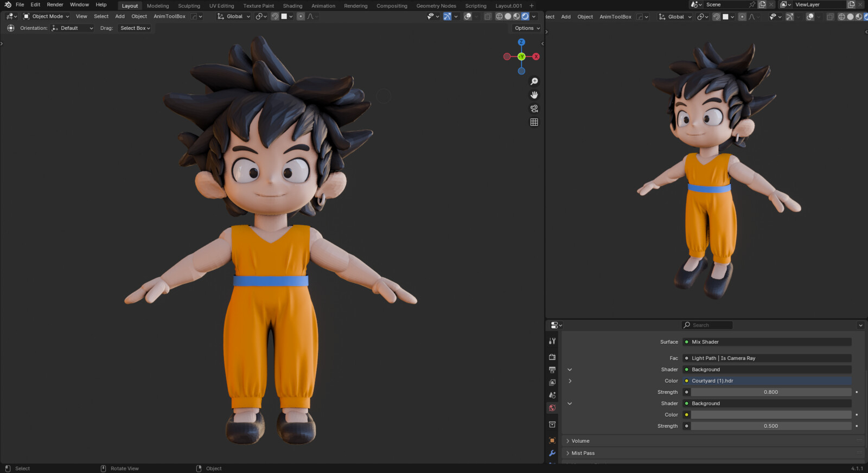Toggle proportional editing in the left viewport
The height and width of the screenshot is (473, 868).
(301, 16)
